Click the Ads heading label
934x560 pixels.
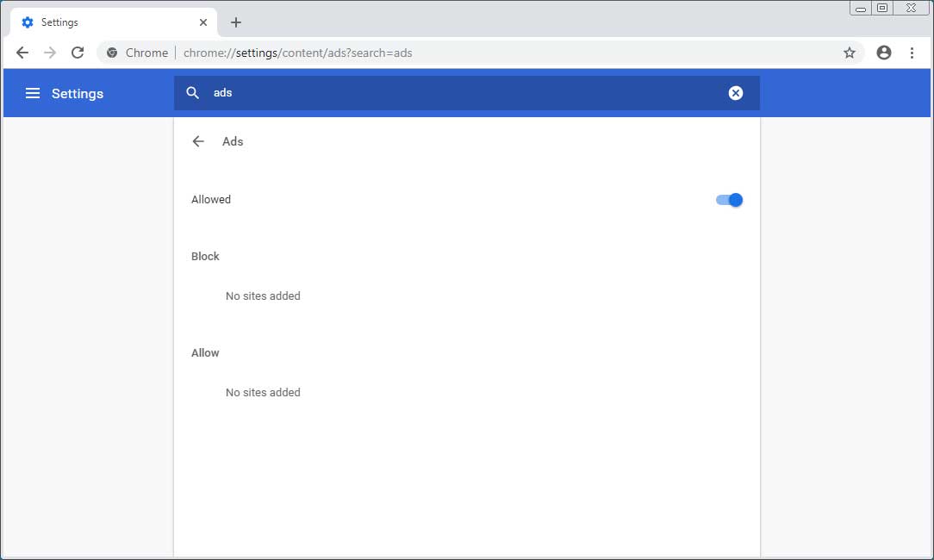(233, 140)
